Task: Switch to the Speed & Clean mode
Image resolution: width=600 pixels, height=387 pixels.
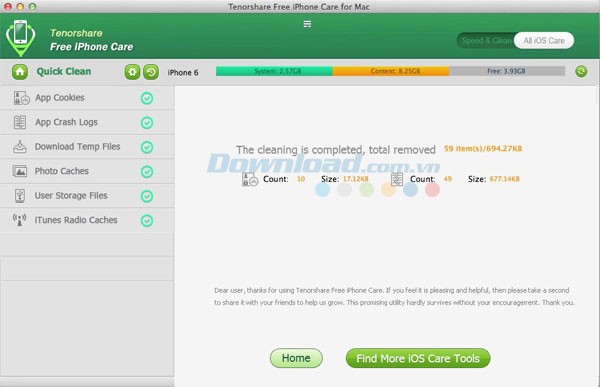Action: [x=486, y=41]
